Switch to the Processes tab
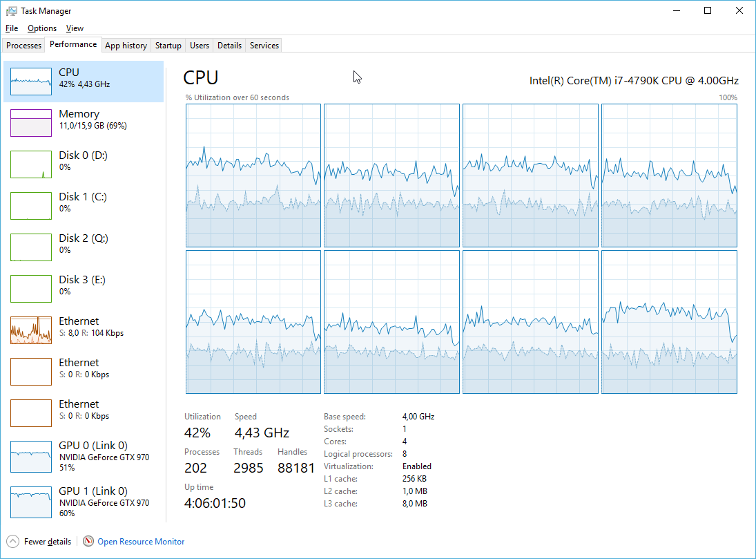756x559 pixels. tap(24, 46)
